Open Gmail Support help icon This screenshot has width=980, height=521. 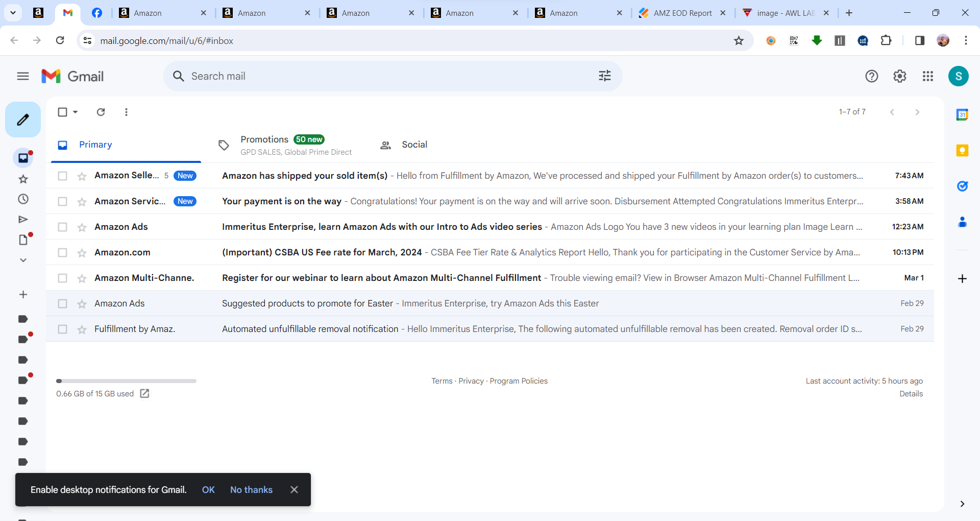pyautogui.click(x=872, y=76)
